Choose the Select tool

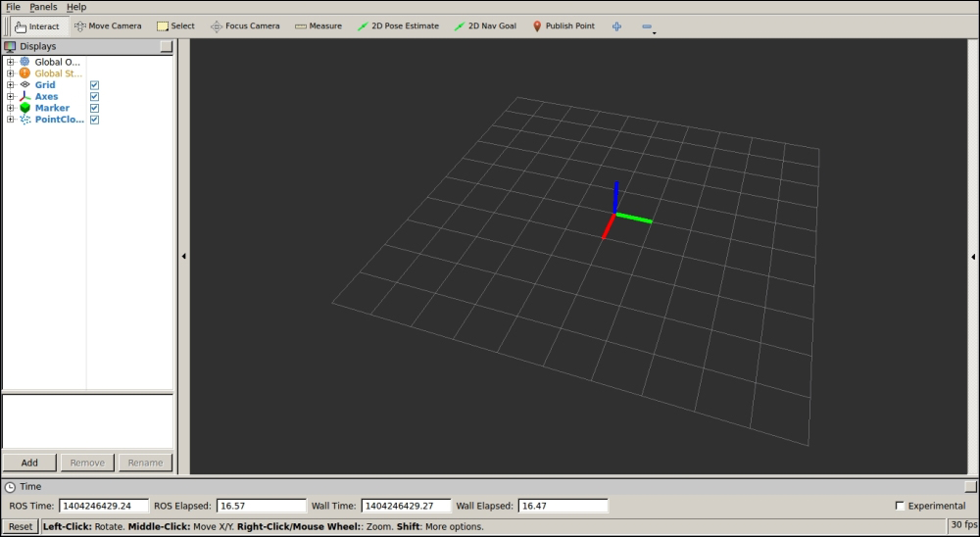tap(175, 26)
